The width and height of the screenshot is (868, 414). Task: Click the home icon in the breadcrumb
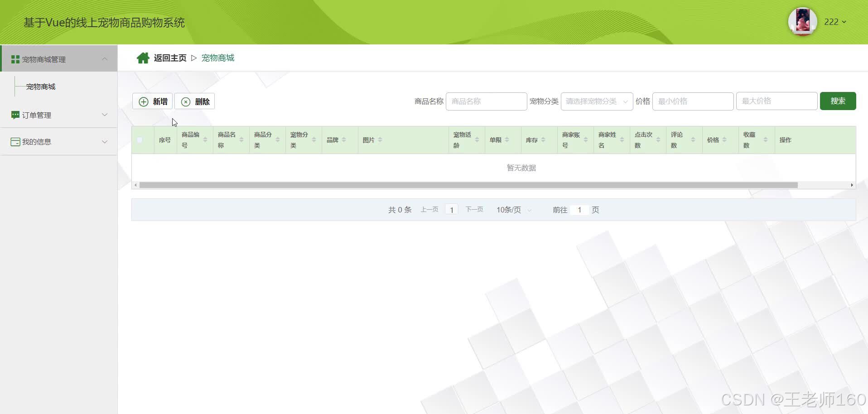(x=143, y=58)
